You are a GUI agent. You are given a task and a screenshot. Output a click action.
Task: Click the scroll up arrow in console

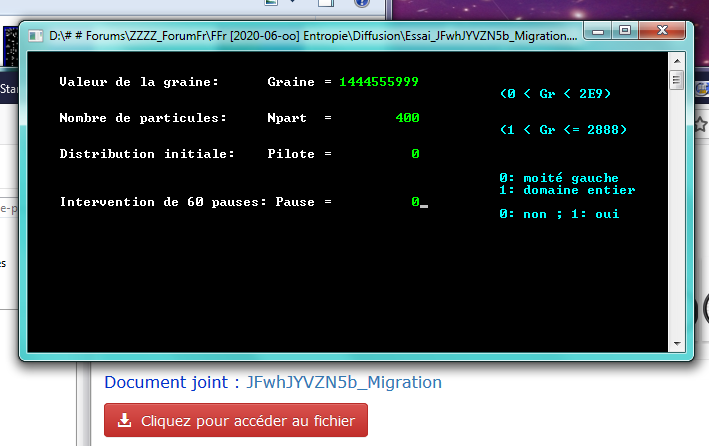tap(677, 61)
